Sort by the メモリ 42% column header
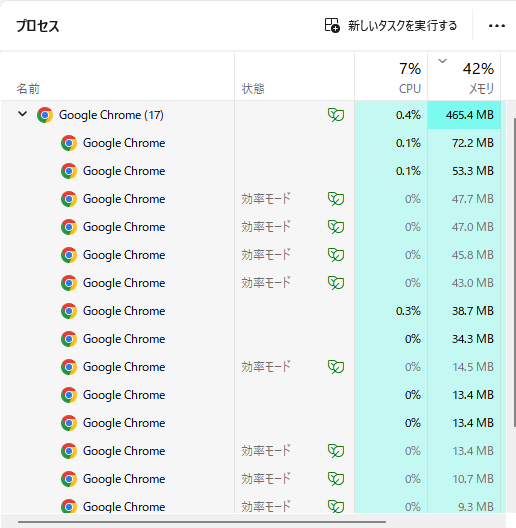516x528 pixels. pyautogui.click(x=464, y=77)
